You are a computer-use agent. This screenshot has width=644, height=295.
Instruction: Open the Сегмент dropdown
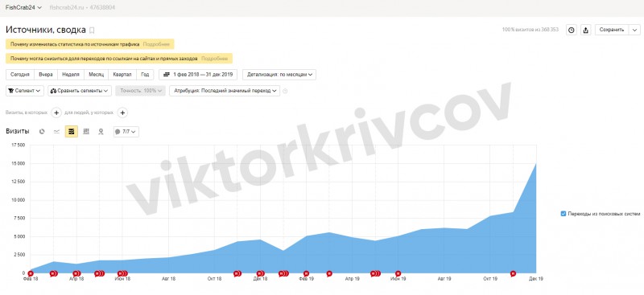coord(25,91)
